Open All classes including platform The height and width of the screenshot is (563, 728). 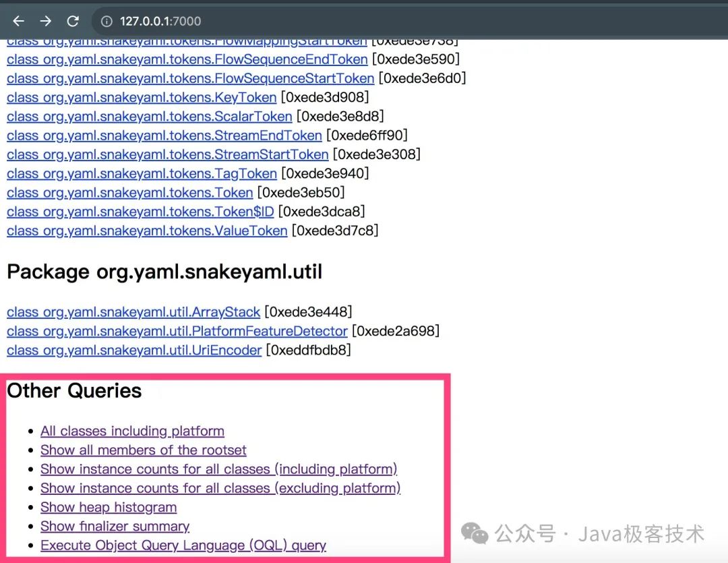point(132,431)
